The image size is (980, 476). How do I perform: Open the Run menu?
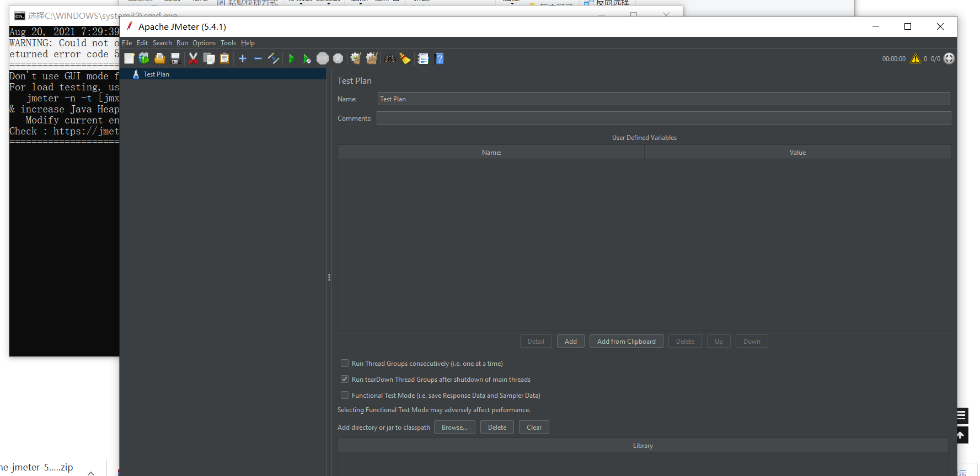[x=182, y=43]
